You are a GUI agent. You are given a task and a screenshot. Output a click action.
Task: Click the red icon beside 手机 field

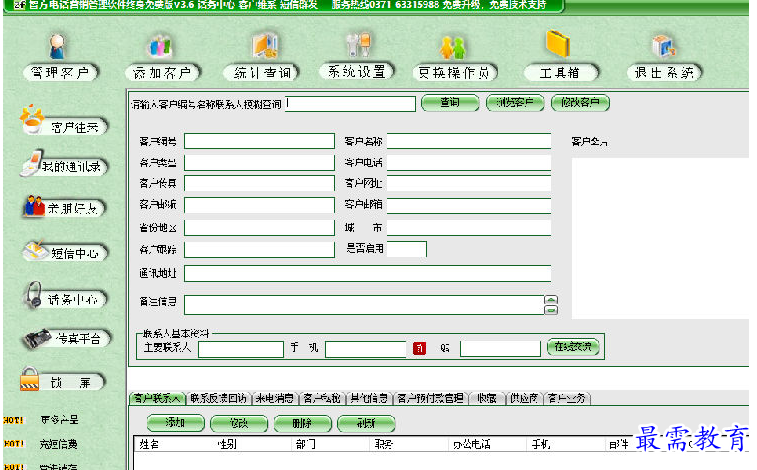420,347
